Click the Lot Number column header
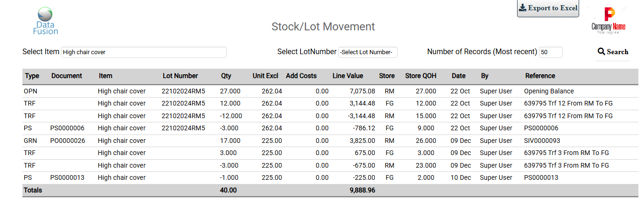Viewport: 644px width, 198px height. (x=180, y=76)
